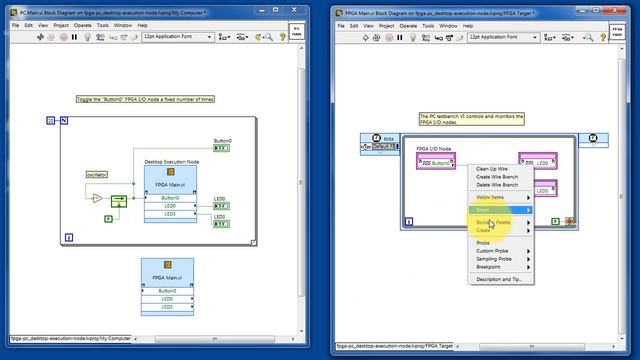640x360 pixels.
Task: Click Step Over in FPGA Main toolbar
Action: point(449,38)
